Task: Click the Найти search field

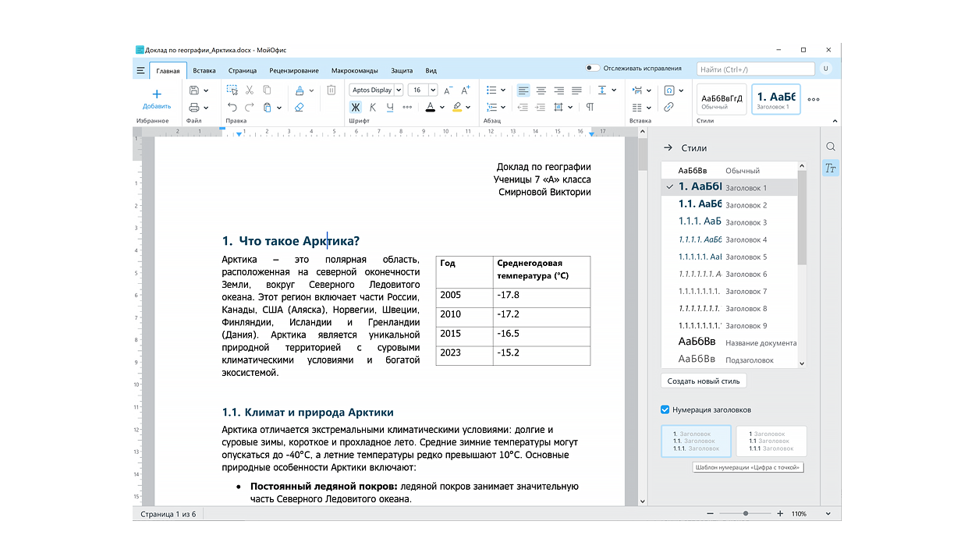Action: (x=755, y=69)
